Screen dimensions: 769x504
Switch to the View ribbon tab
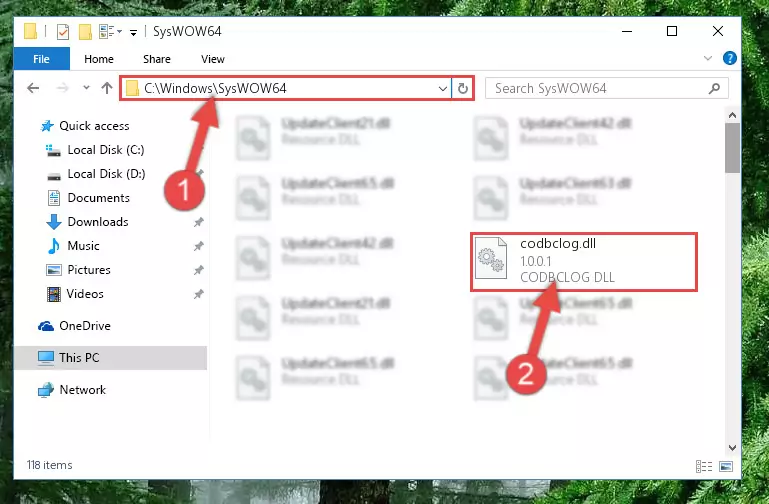(x=213, y=59)
